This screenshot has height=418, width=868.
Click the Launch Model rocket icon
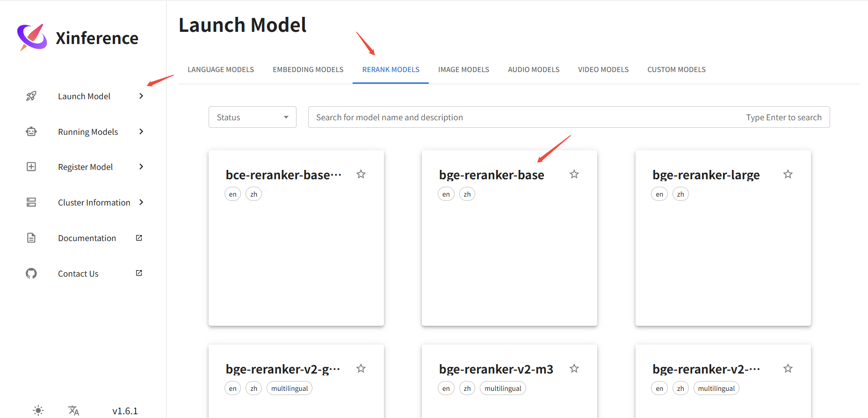(31, 96)
